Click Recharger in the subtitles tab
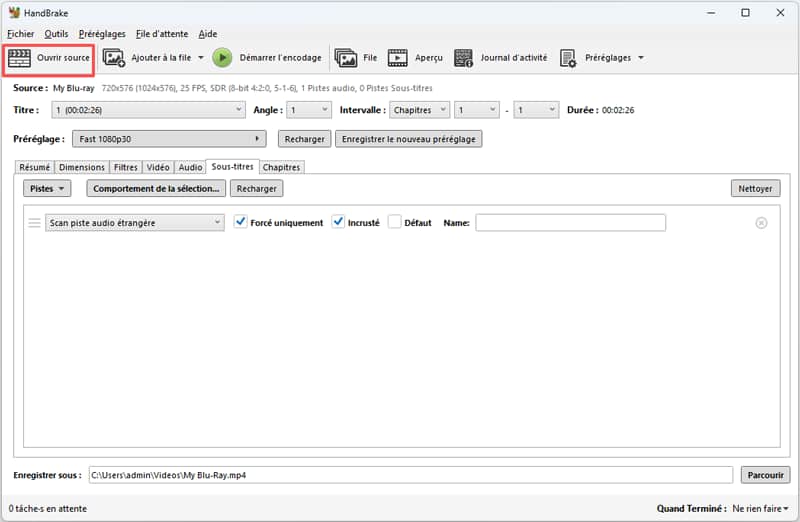 [257, 189]
